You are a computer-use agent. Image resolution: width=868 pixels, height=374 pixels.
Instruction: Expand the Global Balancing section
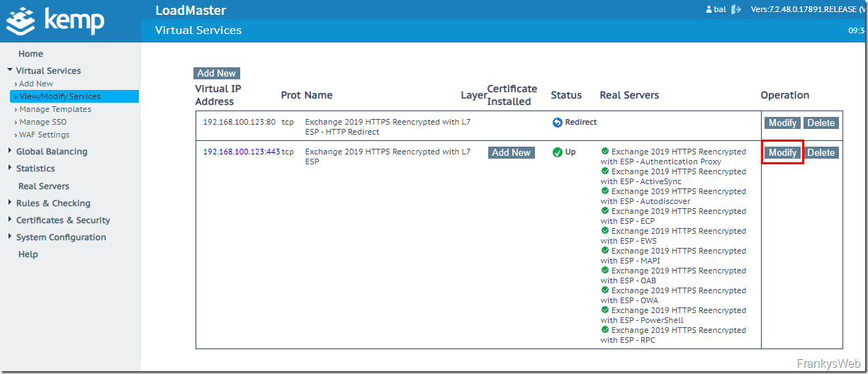click(x=10, y=151)
